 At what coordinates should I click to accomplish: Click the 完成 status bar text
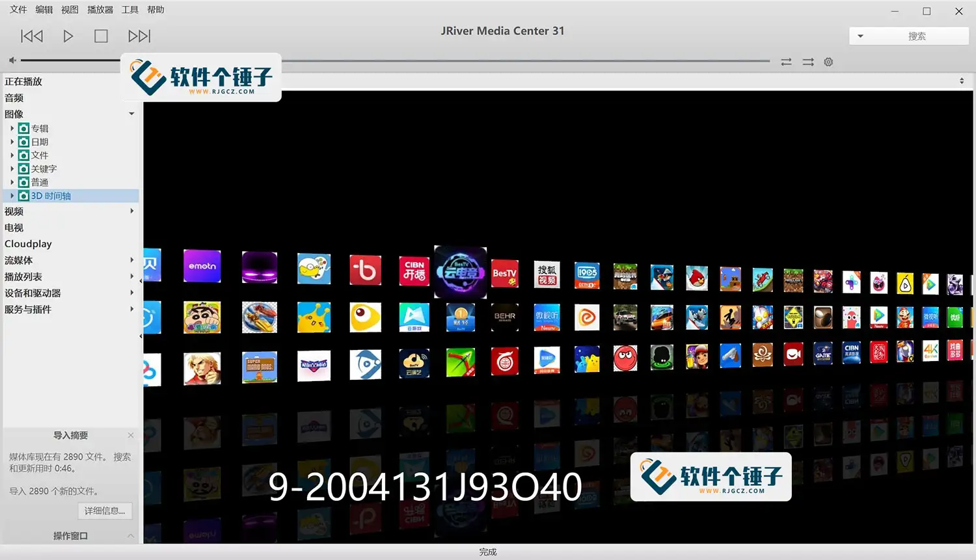(488, 552)
